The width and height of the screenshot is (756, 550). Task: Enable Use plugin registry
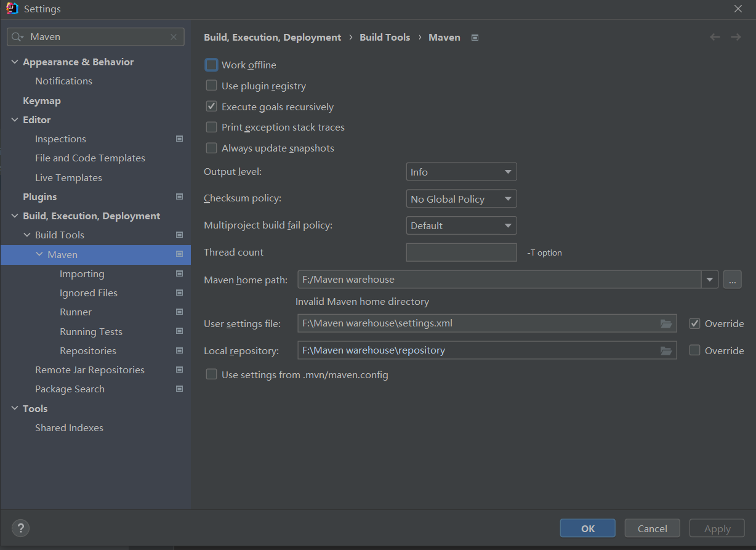coord(211,86)
